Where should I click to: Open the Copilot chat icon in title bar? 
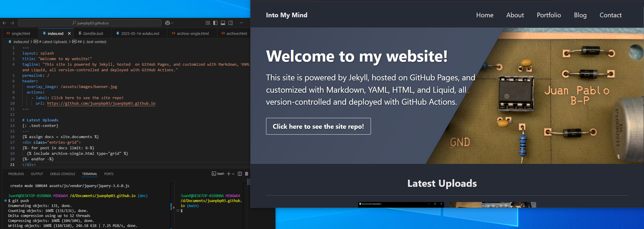point(168,23)
